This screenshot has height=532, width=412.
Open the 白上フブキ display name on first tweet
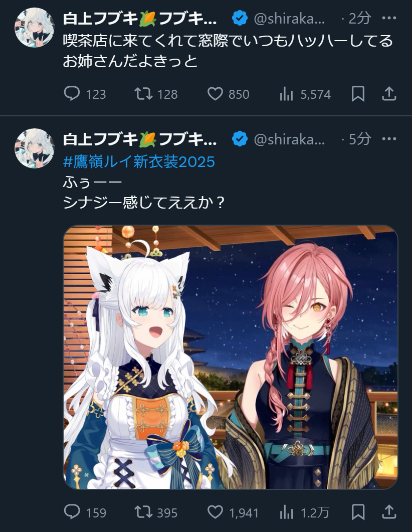coord(140,19)
